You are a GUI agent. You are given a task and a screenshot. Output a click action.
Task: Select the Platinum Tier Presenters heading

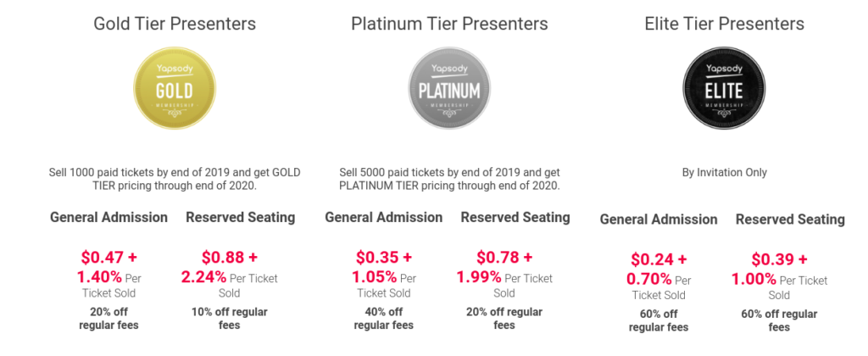pyautogui.click(x=449, y=24)
